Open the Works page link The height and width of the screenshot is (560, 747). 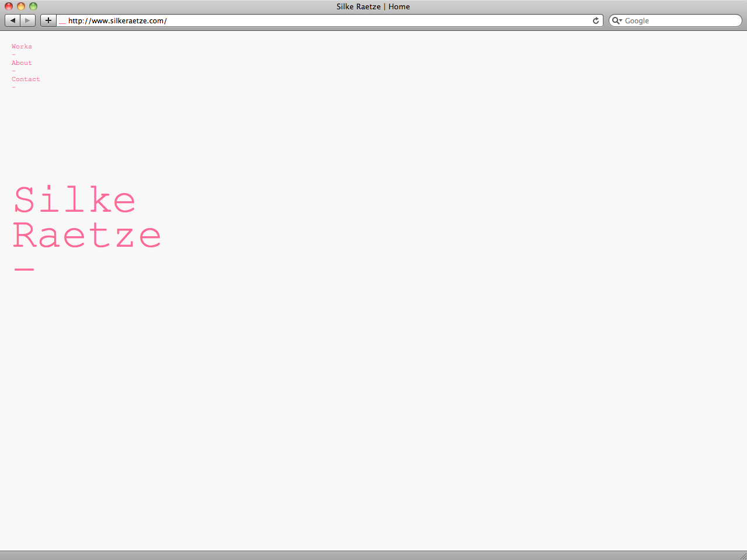pyautogui.click(x=22, y=47)
